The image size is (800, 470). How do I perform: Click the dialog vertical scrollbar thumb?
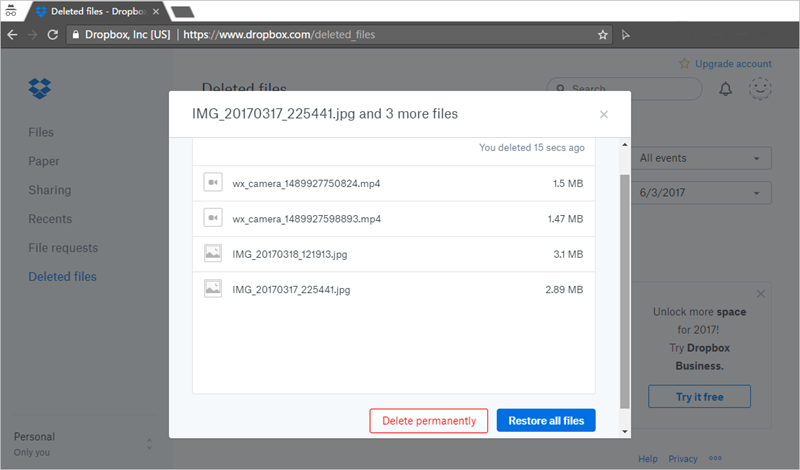[x=624, y=291]
